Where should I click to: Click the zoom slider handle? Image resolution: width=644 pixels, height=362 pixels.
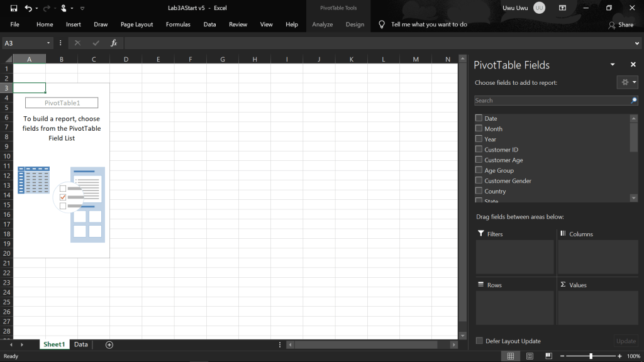591,356
